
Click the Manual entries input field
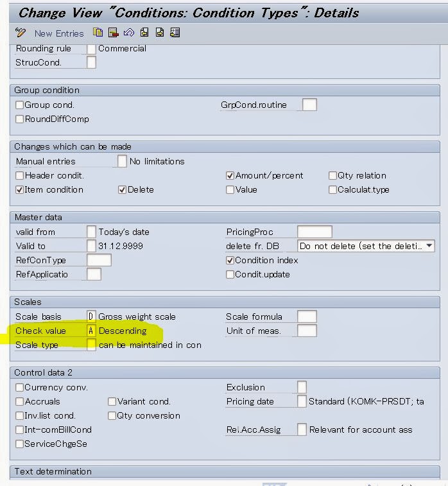click(x=122, y=161)
